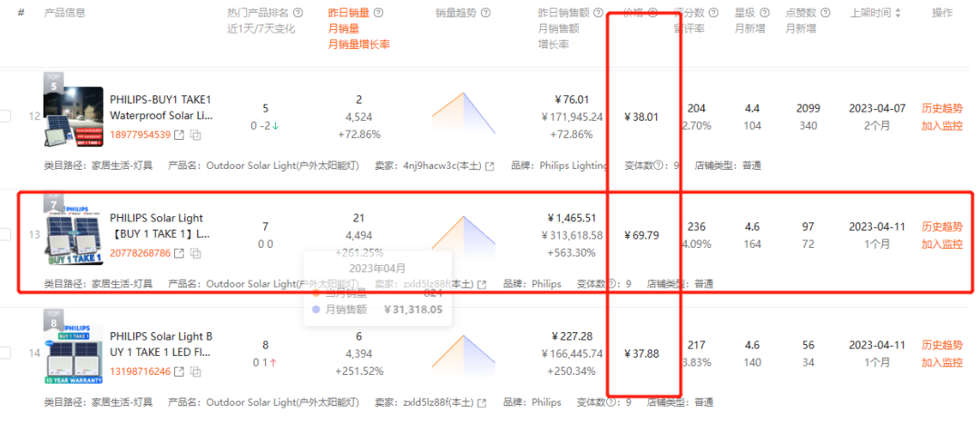
Task: Click sales trend chart in row 12
Action: coord(463,113)
